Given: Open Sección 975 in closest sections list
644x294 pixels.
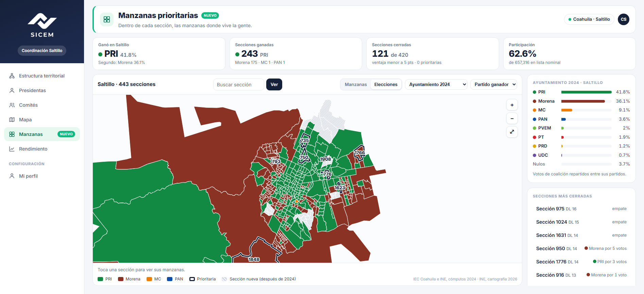Looking at the screenshot, I should pos(581,209).
